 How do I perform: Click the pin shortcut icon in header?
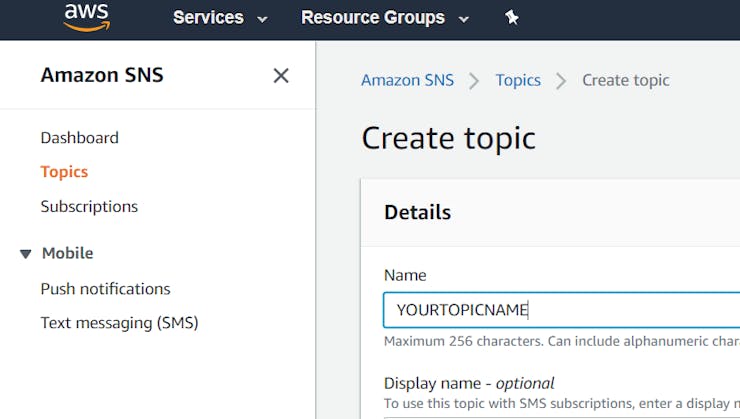point(512,17)
